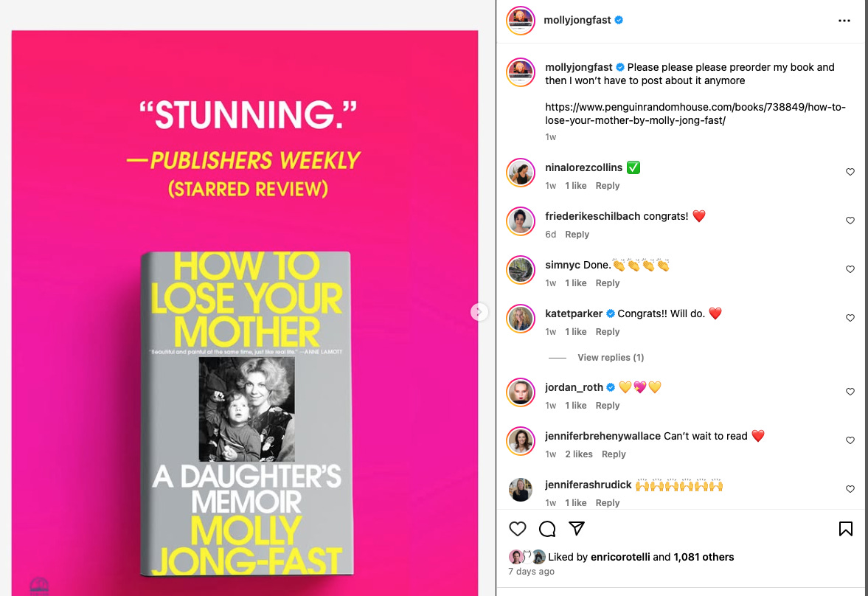Reply to jenniferbrehenywallace's comment
Viewport: 868px width, 596px height.
pos(614,454)
